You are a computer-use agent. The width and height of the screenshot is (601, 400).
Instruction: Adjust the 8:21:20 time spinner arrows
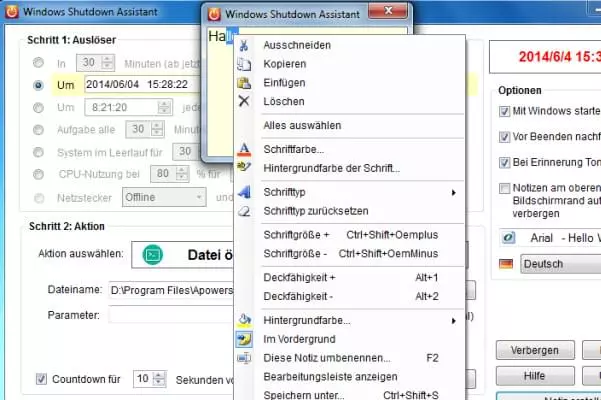point(164,107)
